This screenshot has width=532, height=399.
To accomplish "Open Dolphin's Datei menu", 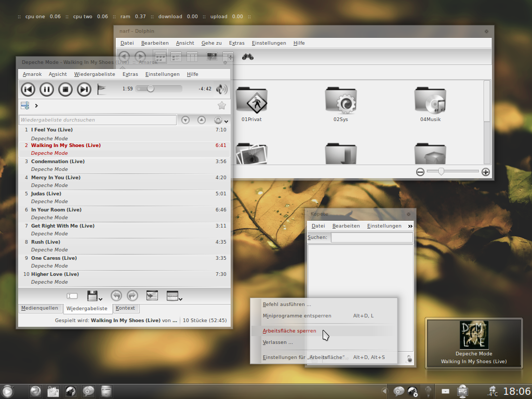I will point(127,43).
